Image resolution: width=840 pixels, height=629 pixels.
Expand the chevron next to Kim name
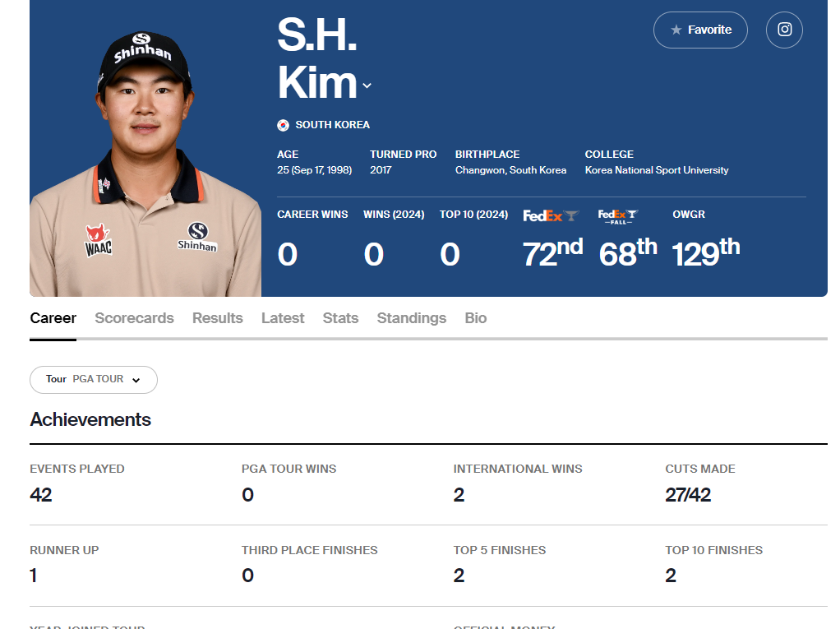tap(367, 86)
